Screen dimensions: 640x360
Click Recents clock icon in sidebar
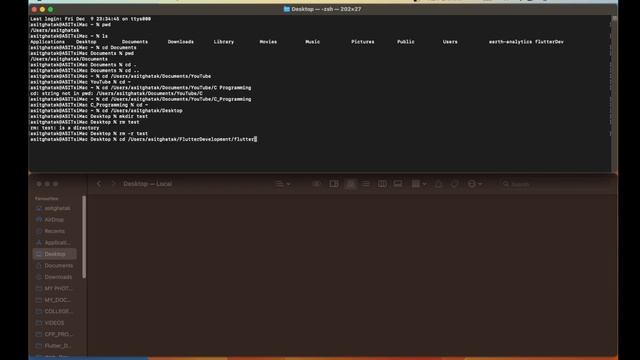(x=39, y=231)
